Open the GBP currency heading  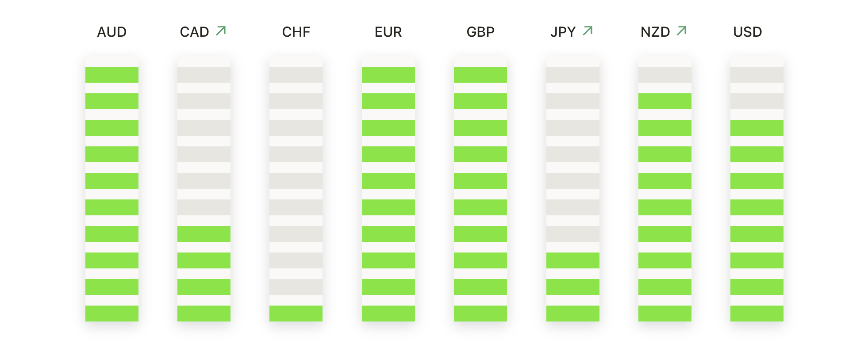[x=480, y=32]
